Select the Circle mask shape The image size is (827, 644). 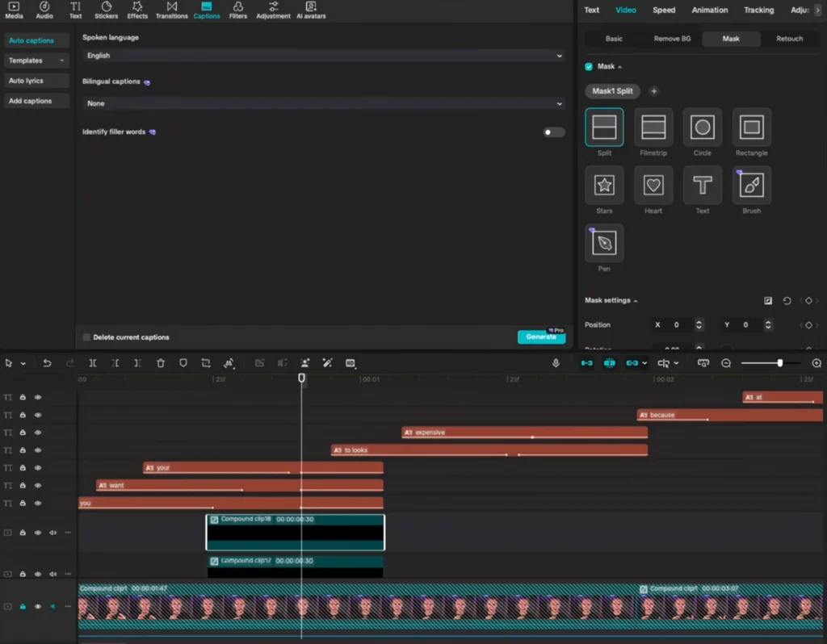tap(703, 128)
